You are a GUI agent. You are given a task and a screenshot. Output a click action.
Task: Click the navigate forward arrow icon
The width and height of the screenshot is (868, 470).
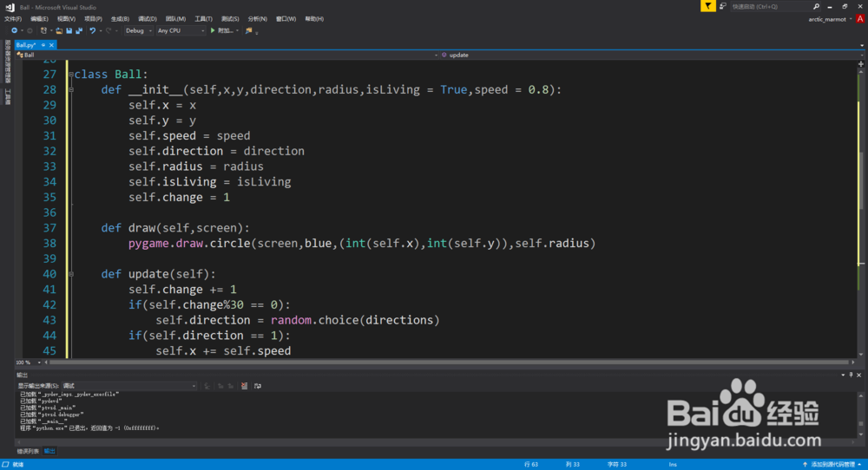[x=30, y=30]
